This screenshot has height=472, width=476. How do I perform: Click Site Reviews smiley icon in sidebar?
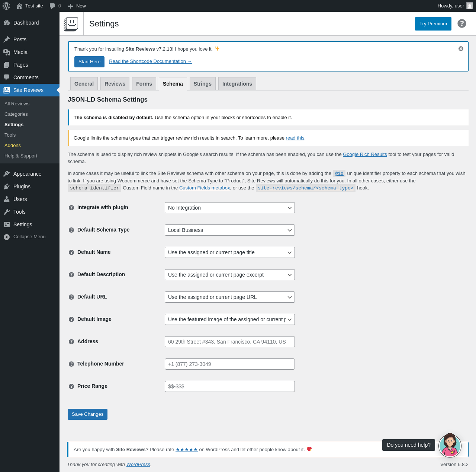click(7, 90)
